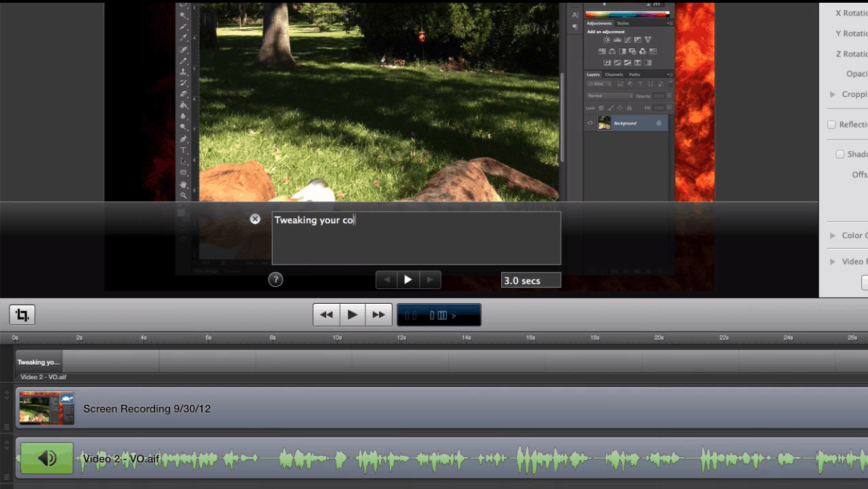Click the 3.0 secs duration field
The image size is (868, 489).
coord(530,281)
